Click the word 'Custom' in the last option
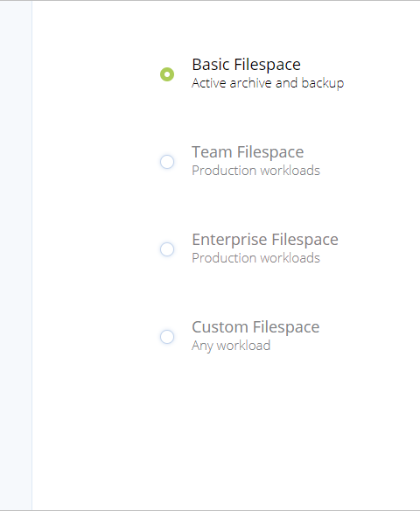Image resolution: width=420 pixels, height=511 pixels. pos(220,327)
